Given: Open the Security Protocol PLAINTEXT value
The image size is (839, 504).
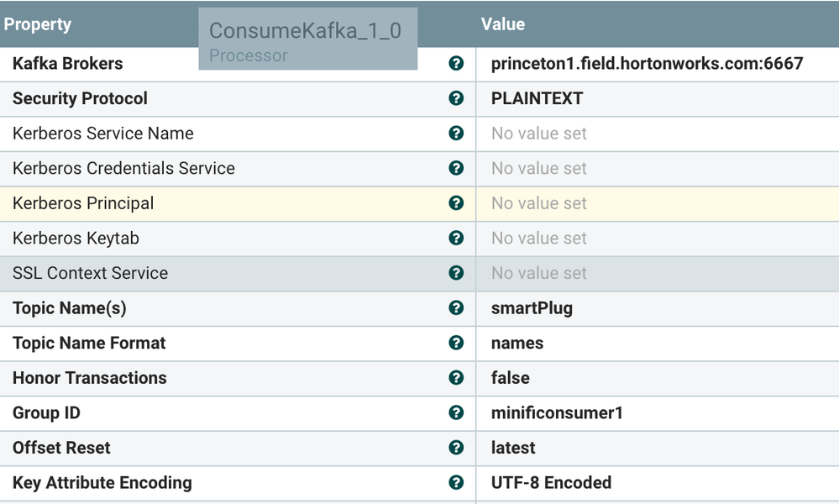Looking at the screenshot, I should (x=537, y=98).
